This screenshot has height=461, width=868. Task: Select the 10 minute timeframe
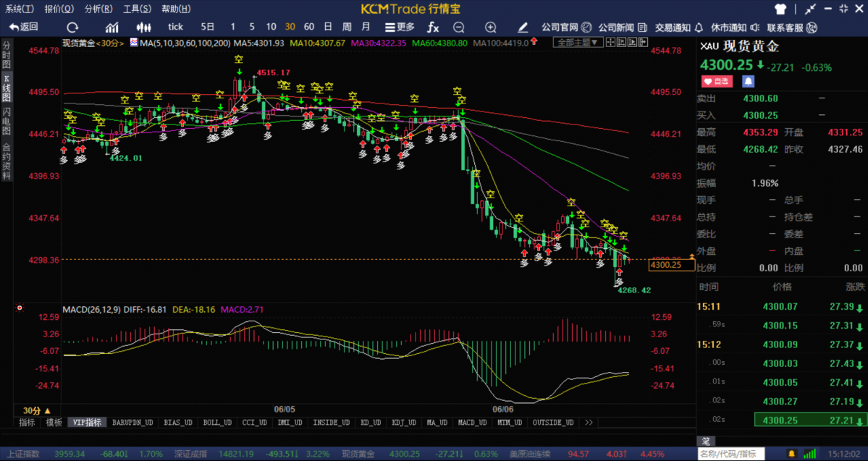pos(271,27)
